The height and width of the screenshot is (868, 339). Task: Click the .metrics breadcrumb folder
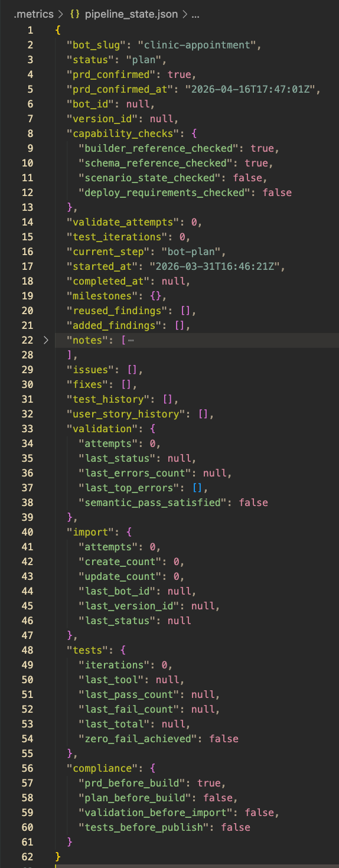point(33,14)
